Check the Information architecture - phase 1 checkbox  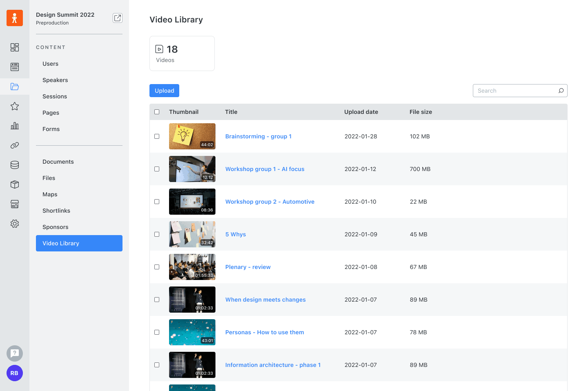(x=157, y=365)
